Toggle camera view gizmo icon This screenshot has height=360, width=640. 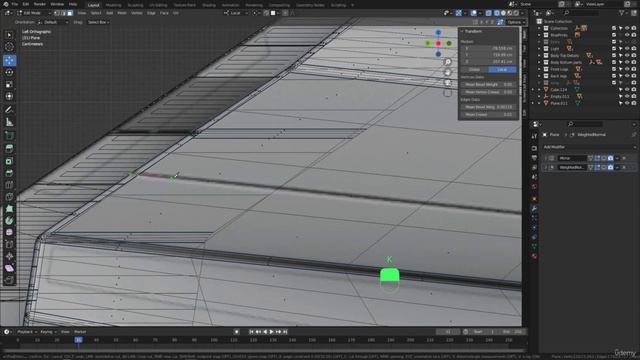[x=448, y=83]
